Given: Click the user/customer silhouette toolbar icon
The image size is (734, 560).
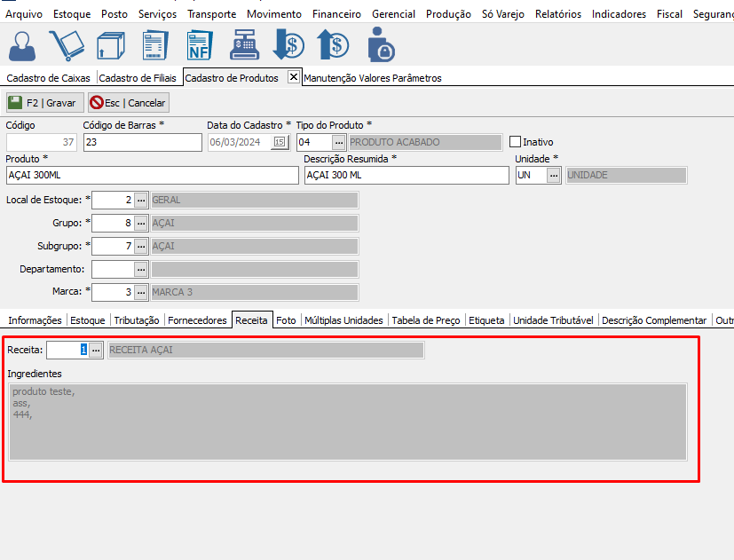Looking at the screenshot, I should tap(23, 45).
